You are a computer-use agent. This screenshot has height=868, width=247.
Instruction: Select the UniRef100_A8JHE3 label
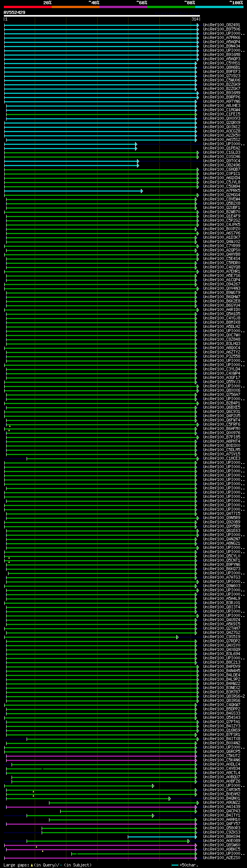(x=222, y=106)
